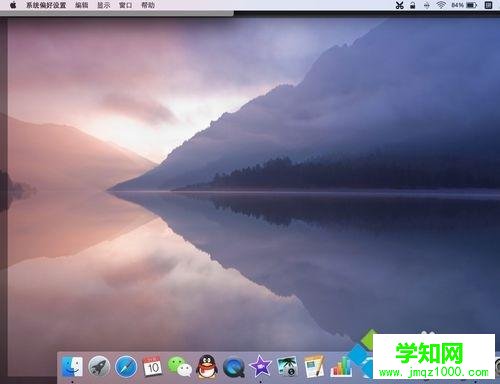
Task: Open WeChat from the Dock
Action: click(180, 367)
